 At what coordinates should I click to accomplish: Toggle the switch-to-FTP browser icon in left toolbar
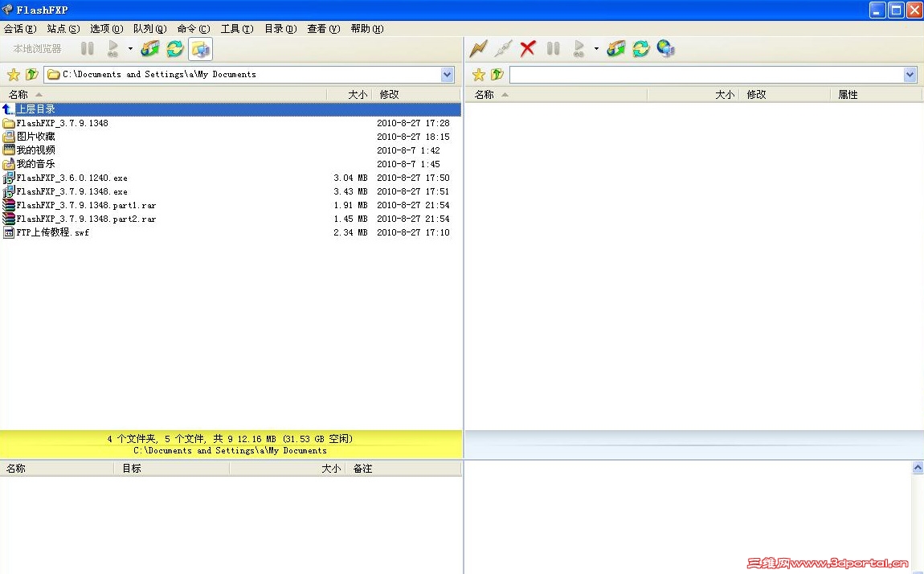pos(200,49)
